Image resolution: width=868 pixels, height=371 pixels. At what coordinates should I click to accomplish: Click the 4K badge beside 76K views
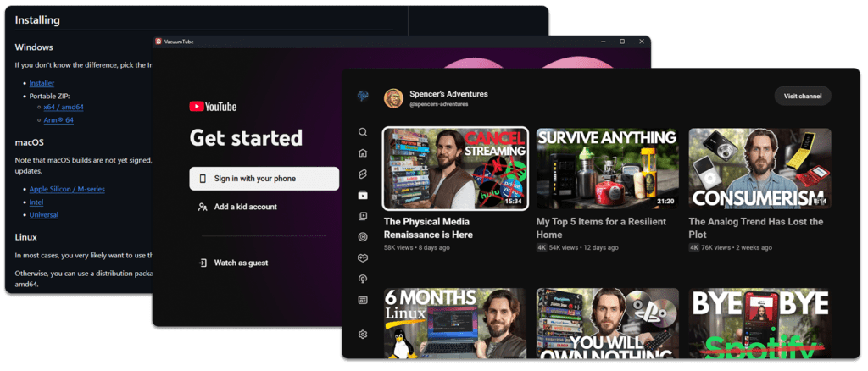(x=694, y=247)
